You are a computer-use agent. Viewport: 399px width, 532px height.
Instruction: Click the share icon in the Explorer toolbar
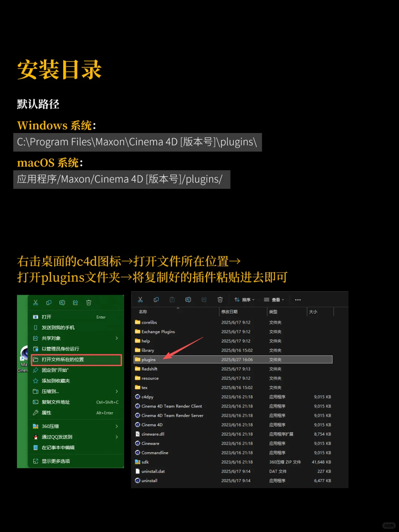204,299
